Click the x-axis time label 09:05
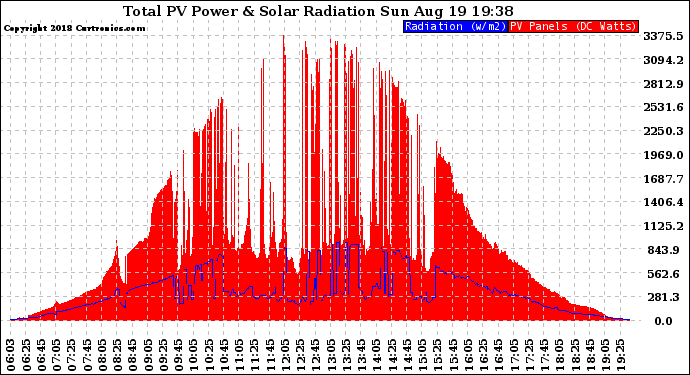This screenshot has width=690, height=375. click(x=148, y=355)
